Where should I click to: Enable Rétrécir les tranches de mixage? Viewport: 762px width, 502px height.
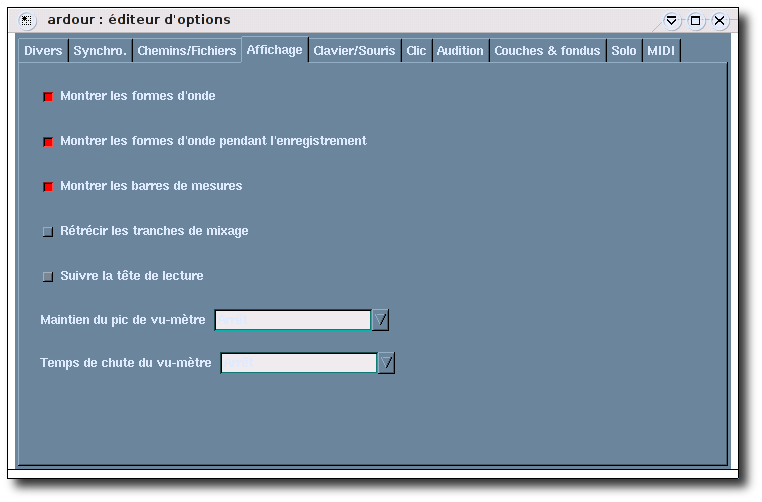point(48,231)
